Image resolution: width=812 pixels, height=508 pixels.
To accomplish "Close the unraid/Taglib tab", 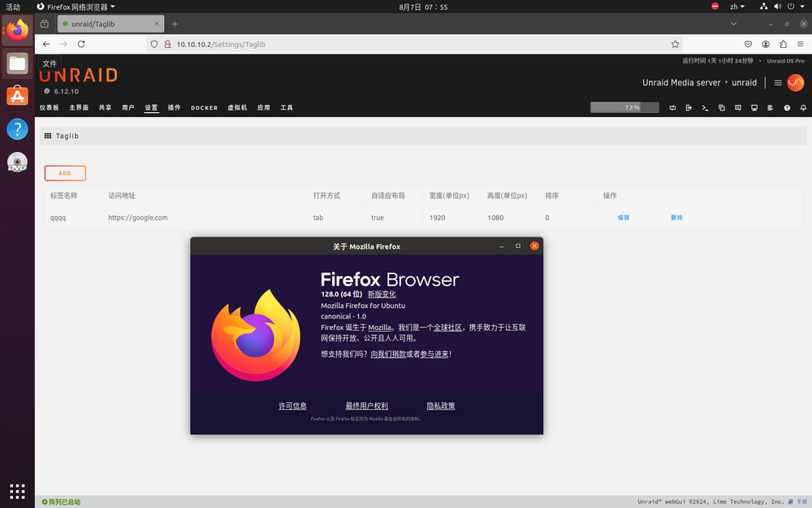I will tap(157, 24).
